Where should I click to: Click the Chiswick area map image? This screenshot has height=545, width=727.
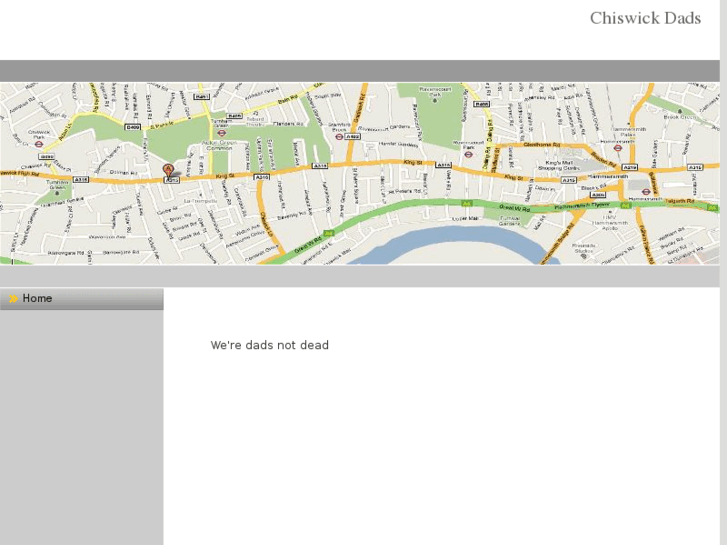360,173
